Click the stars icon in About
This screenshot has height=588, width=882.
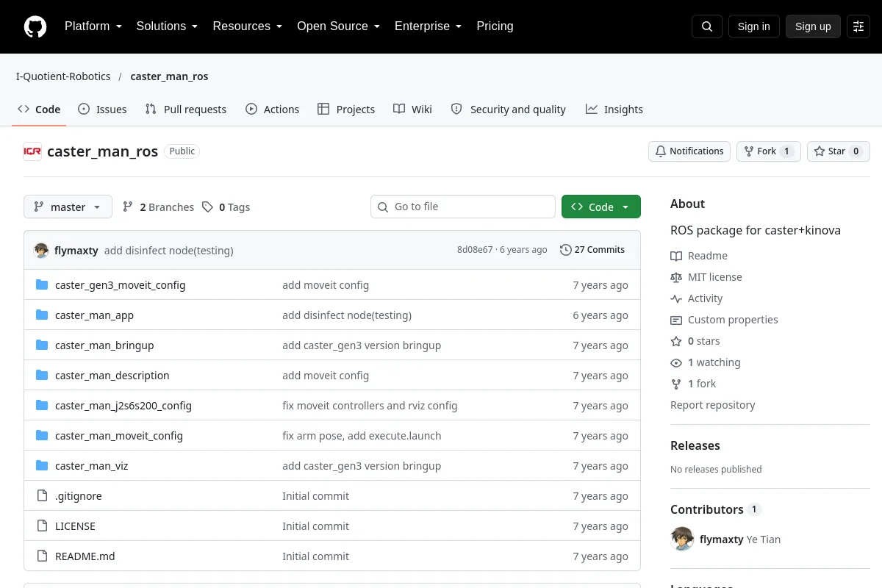point(676,341)
